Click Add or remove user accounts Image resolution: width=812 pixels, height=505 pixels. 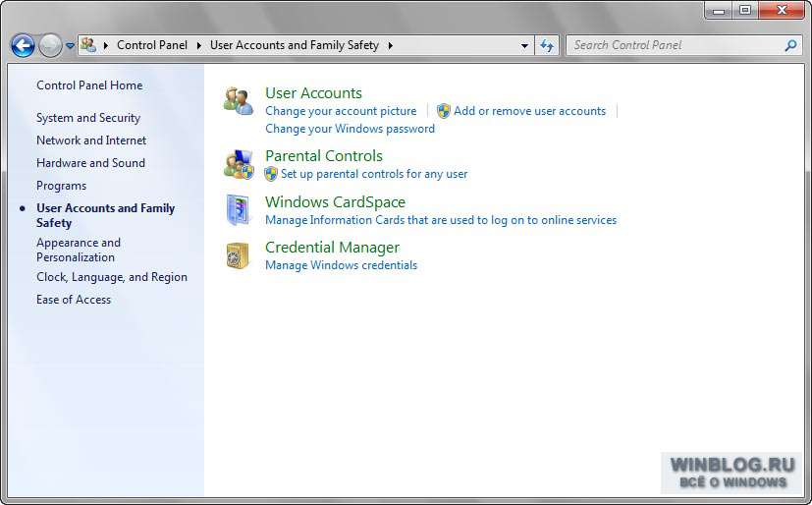pos(529,111)
